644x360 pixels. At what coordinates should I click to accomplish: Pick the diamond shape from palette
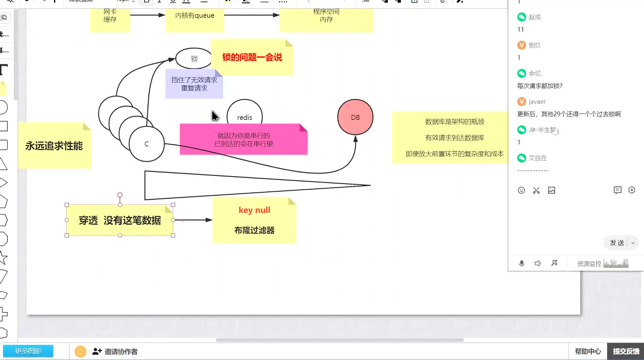3,183
